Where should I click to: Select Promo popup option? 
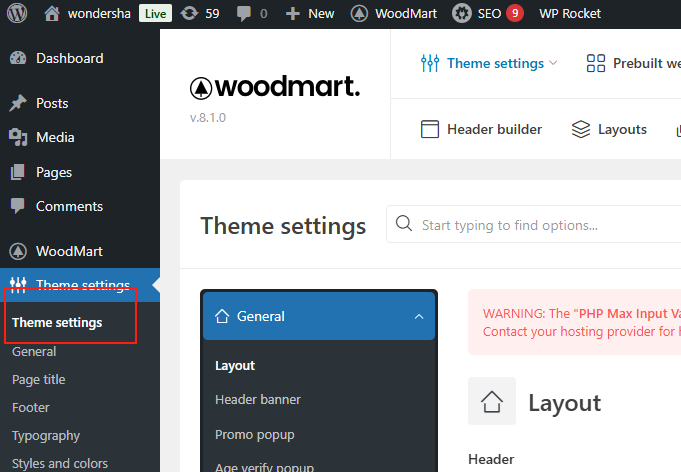(x=255, y=435)
